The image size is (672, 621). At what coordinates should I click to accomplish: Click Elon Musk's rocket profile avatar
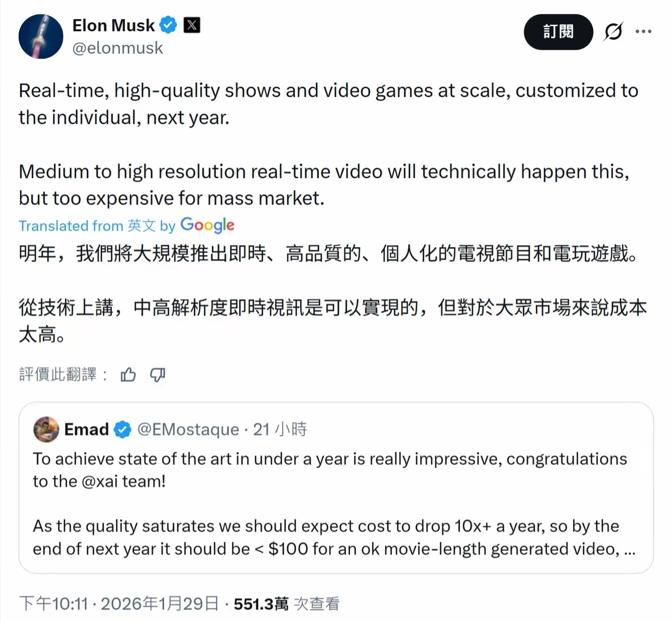click(41, 36)
